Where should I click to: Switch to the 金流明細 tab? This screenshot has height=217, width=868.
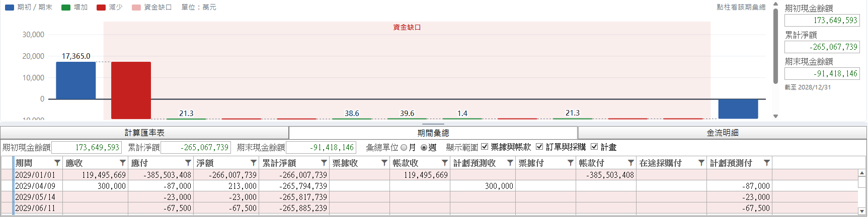coord(723,133)
